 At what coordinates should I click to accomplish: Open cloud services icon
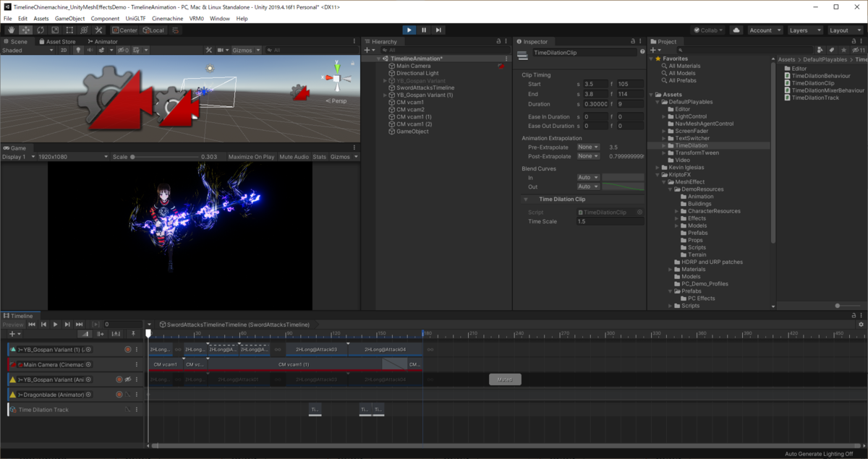[x=736, y=30]
